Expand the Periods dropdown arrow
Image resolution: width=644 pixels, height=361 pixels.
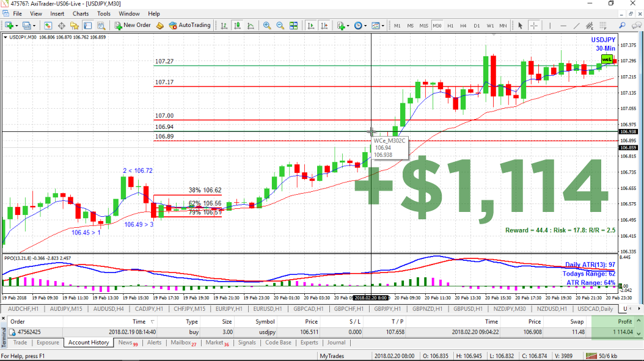(365, 26)
